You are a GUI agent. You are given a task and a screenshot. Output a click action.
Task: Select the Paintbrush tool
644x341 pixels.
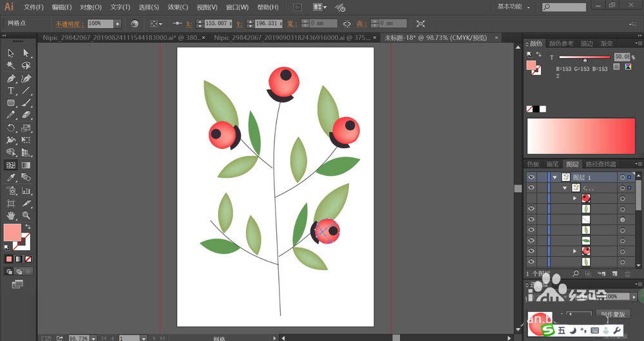(x=26, y=103)
